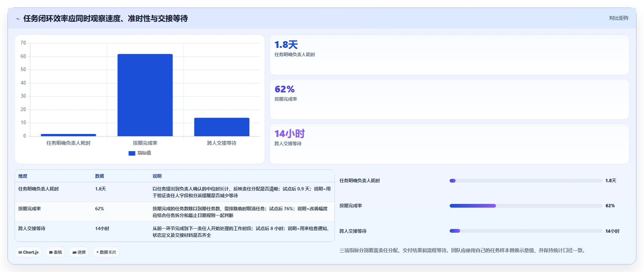Click the 任务明确负责人耗时 bar in chart
The height and width of the screenshot is (272, 644).
click(x=68, y=135)
